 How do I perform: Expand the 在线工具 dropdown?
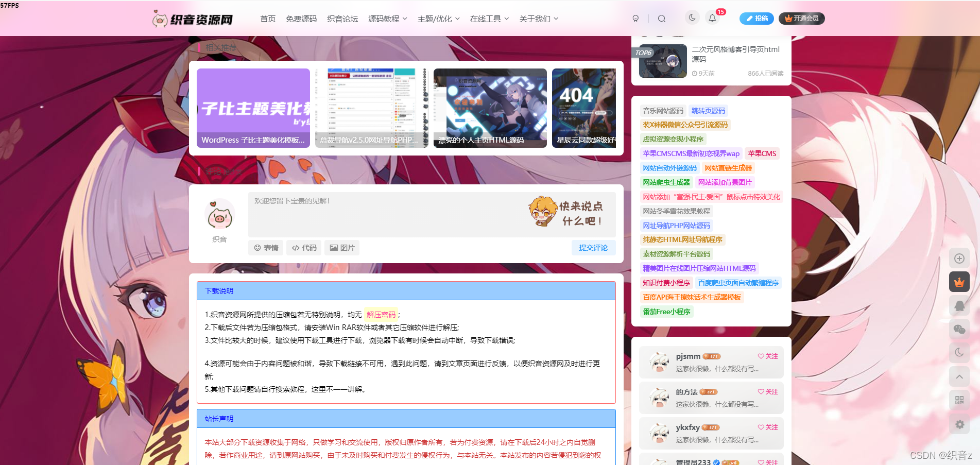[489, 19]
